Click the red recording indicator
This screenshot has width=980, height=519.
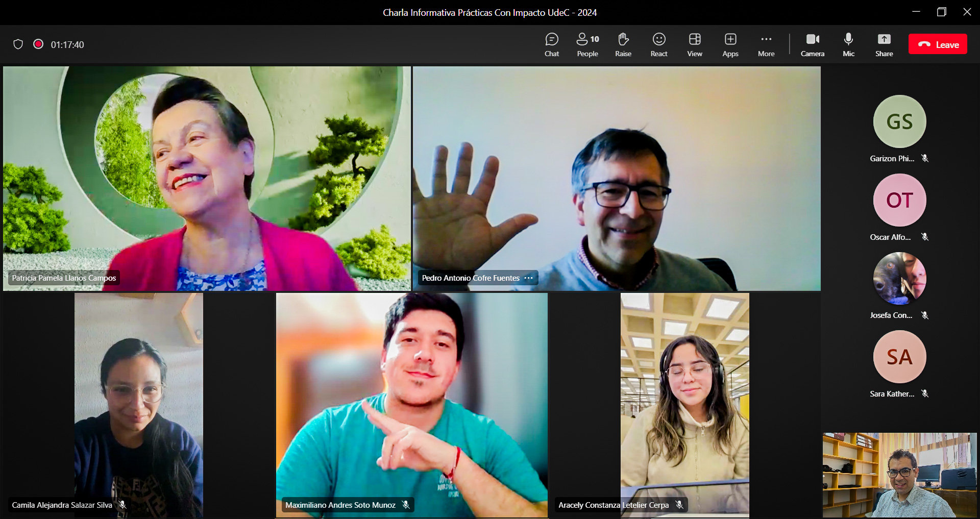[38, 44]
